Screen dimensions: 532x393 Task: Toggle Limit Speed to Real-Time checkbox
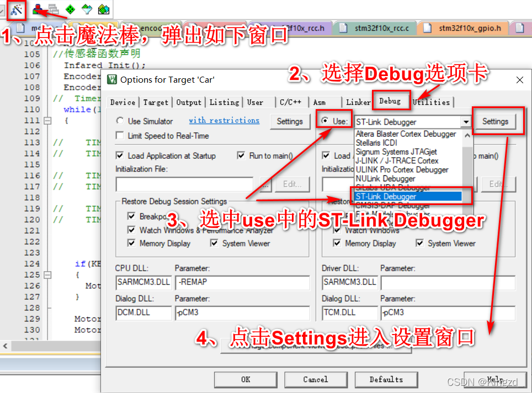coord(119,136)
